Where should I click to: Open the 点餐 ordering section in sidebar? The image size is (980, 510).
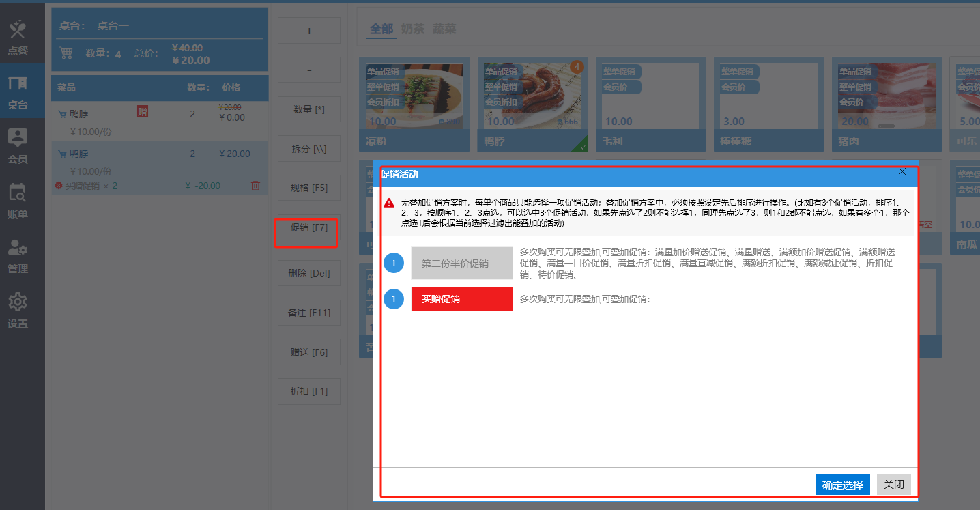click(x=18, y=37)
